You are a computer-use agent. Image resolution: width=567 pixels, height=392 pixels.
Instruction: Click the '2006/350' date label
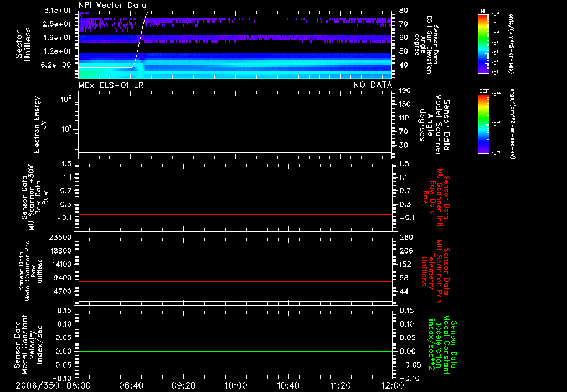click(x=37, y=385)
